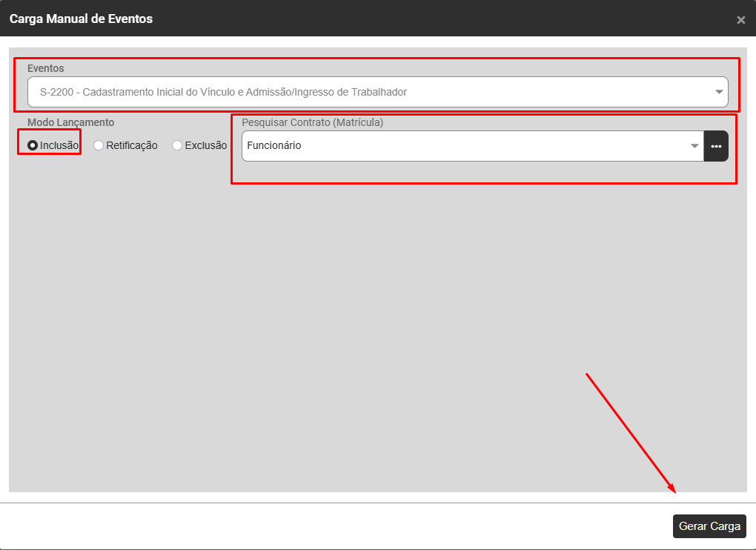This screenshot has width=756, height=550.
Task: Close the Carga Manual de Eventos dialog
Action: pyautogui.click(x=740, y=20)
